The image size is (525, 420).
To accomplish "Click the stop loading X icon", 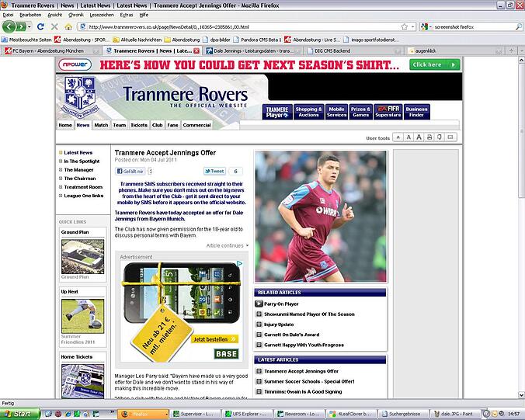I will [x=54, y=26].
